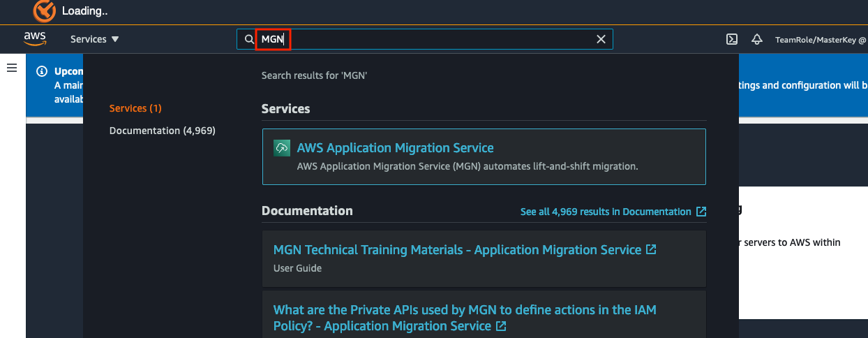Open the CloudShell terminal icon

click(x=732, y=39)
